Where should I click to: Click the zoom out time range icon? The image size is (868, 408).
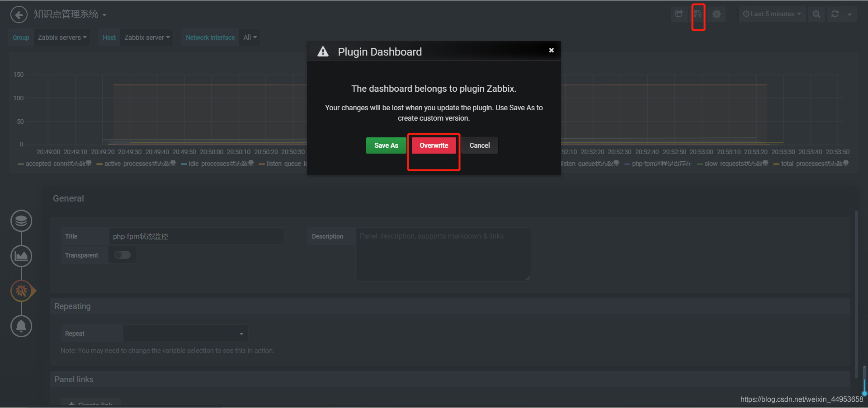point(816,14)
